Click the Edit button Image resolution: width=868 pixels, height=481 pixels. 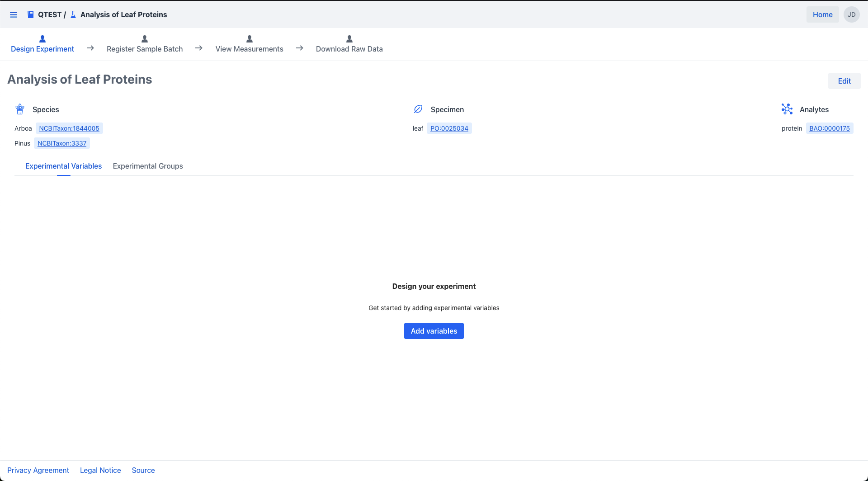click(x=844, y=81)
